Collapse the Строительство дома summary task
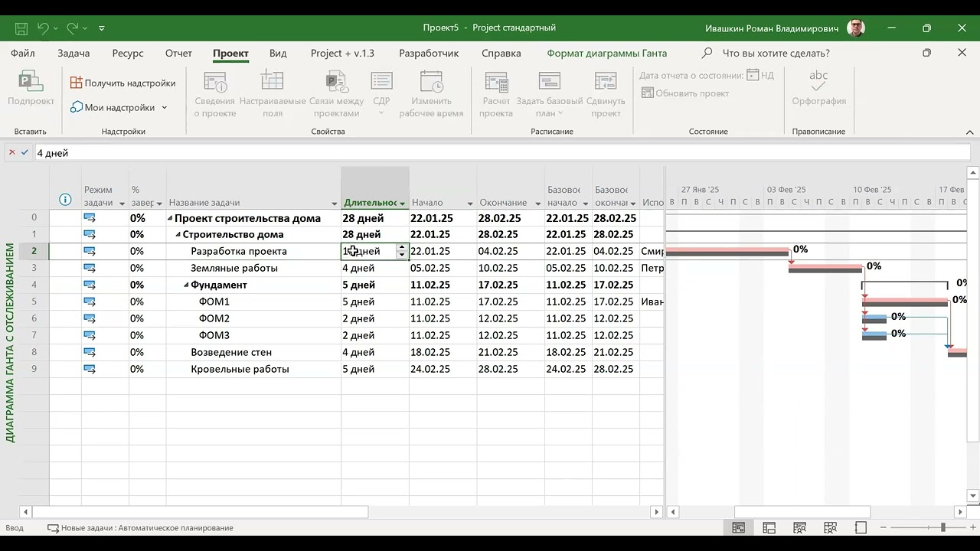980x551 pixels. (178, 235)
